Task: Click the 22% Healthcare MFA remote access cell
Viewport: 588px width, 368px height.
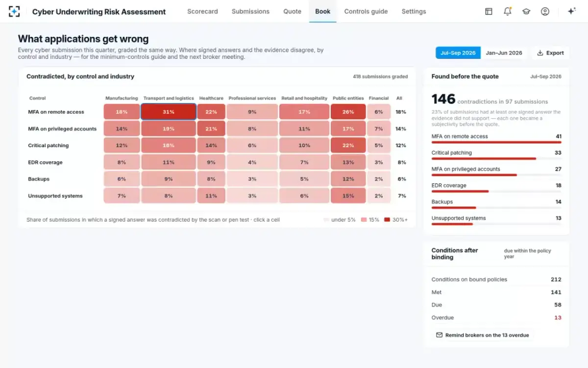Action: tap(211, 112)
